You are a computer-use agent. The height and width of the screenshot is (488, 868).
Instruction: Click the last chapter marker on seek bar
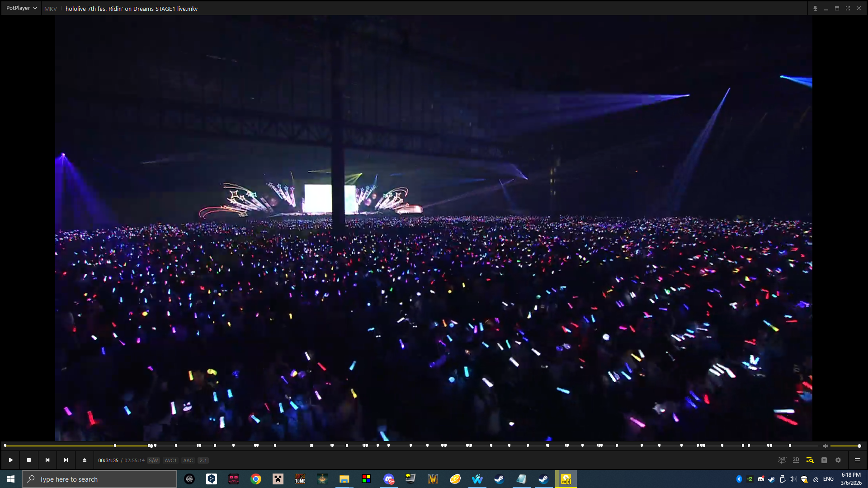click(790, 446)
